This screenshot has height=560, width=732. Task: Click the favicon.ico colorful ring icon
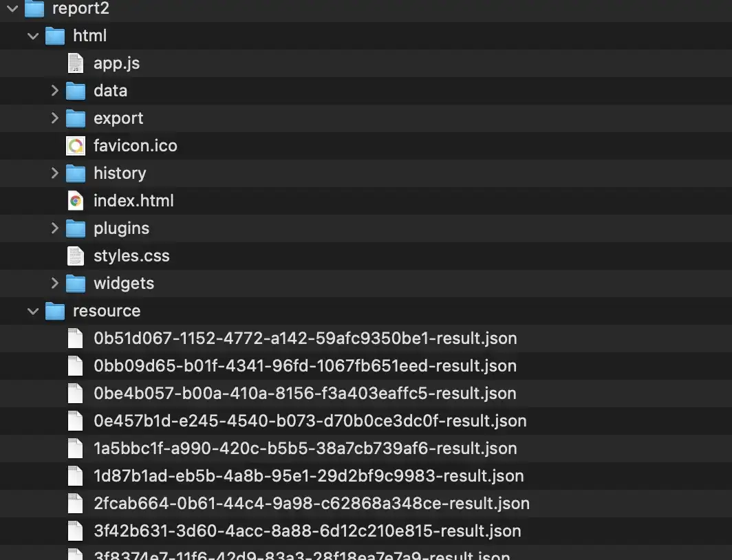coord(76,146)
